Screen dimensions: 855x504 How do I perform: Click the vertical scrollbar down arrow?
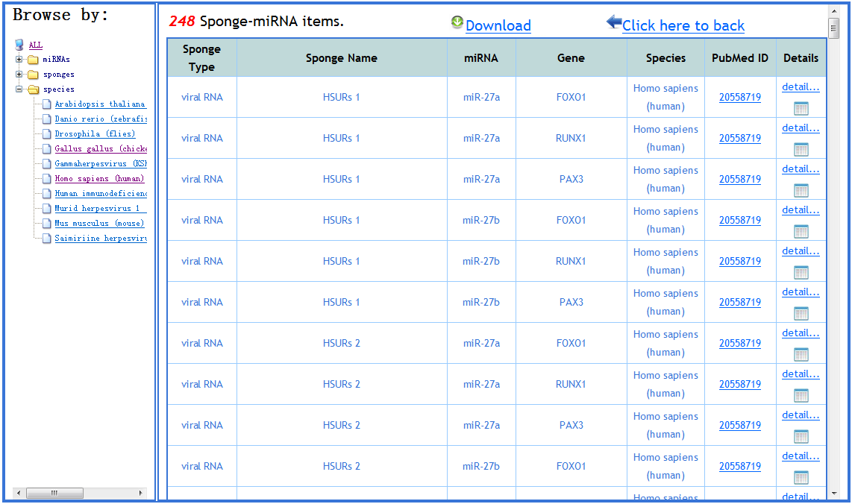point(834,493)
